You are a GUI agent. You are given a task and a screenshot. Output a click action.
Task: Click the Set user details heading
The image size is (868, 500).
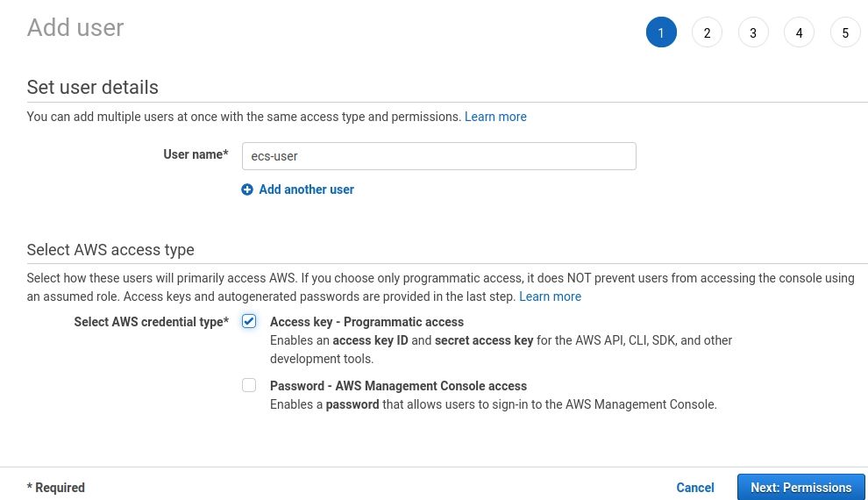coord(93,87)
